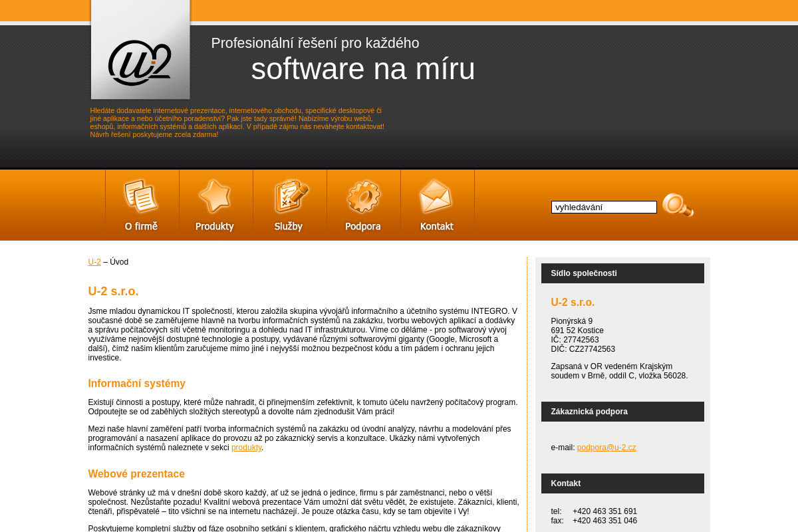Follow the U-2 breadcrumb link
This screenshot has width=798, height=532.
(94, 262)
